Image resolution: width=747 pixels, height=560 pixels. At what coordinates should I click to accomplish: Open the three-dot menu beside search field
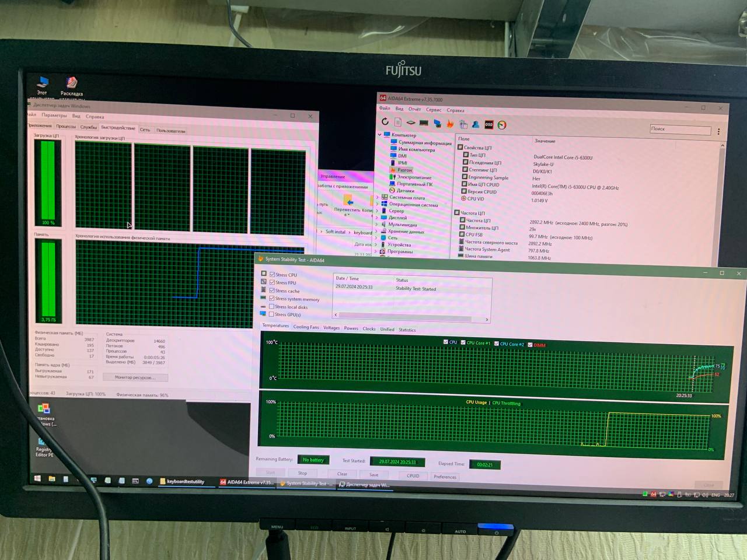tap(718, 131)
